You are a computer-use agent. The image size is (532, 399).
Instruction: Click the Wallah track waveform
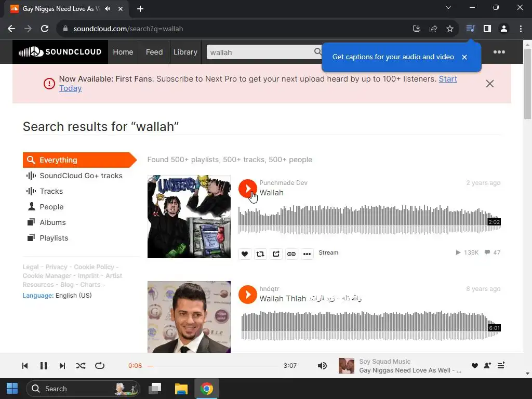(369, 220)
